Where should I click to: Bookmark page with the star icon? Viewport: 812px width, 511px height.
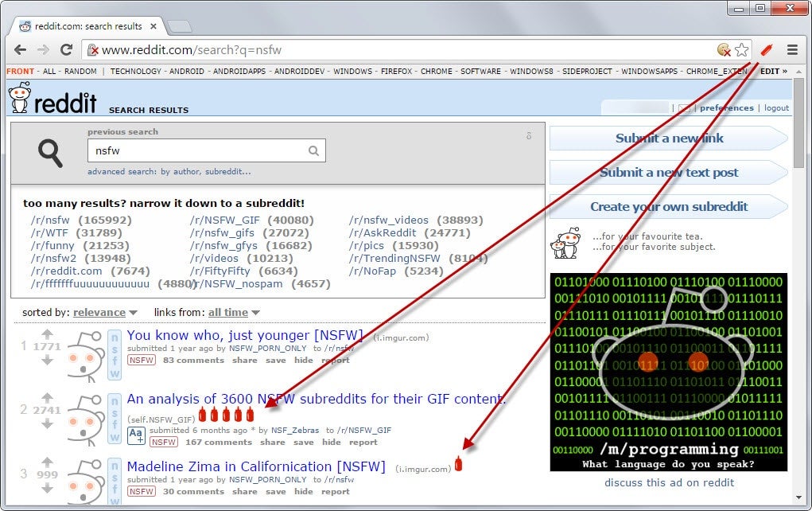tap(741, 50)
